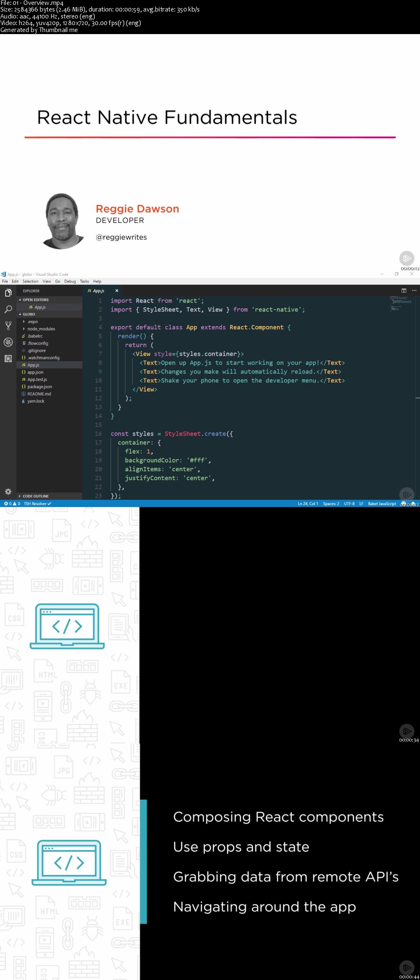The image size is (420, 980).
Task: Click the '@reggiewrites' handle
Action: tap(121, 237)
